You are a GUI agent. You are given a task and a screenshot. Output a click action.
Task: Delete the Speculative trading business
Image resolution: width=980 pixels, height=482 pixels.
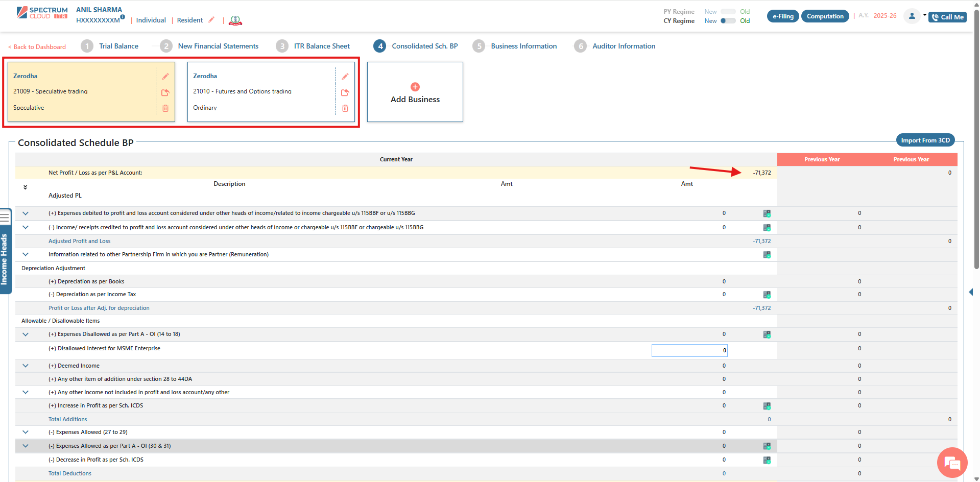[x=165, y=108]
